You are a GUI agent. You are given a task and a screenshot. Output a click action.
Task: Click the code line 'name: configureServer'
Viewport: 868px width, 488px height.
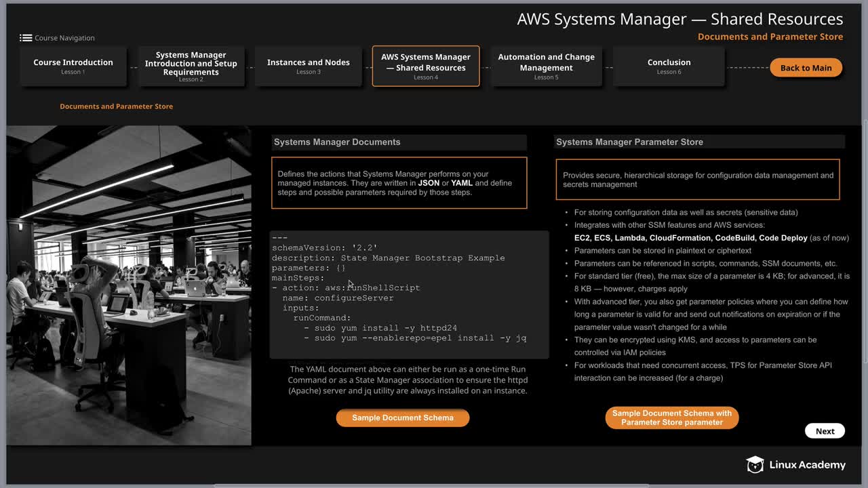click(x=338, y=298)
